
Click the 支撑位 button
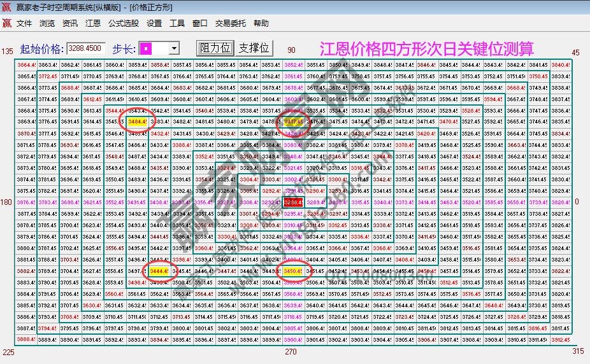(x=254, y=48)
